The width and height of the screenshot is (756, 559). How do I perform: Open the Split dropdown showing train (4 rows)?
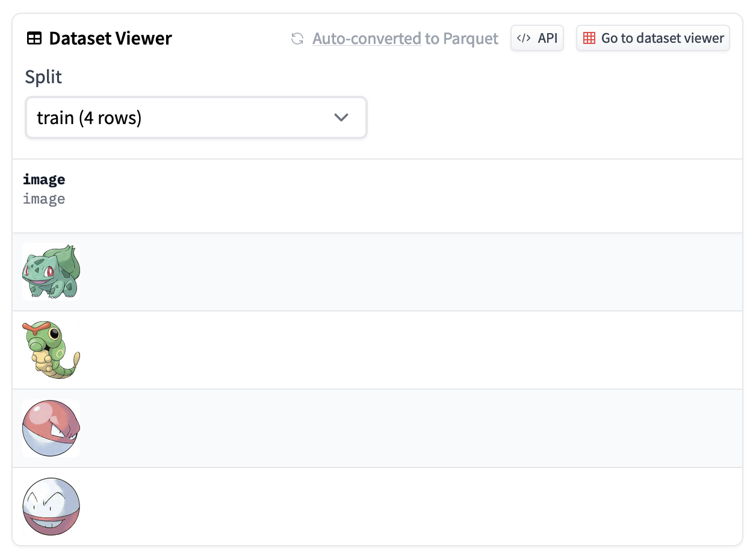pos(196,117)
